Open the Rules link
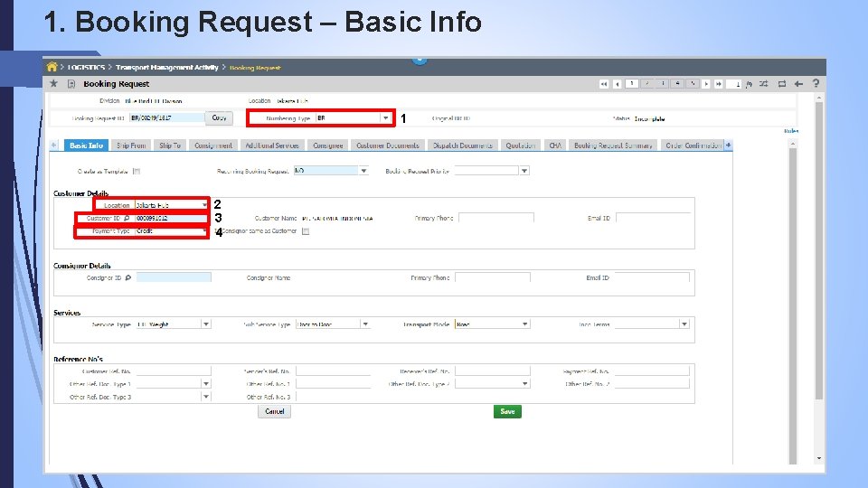The height and width of the screenshot is (488, 868). point(790,131)
